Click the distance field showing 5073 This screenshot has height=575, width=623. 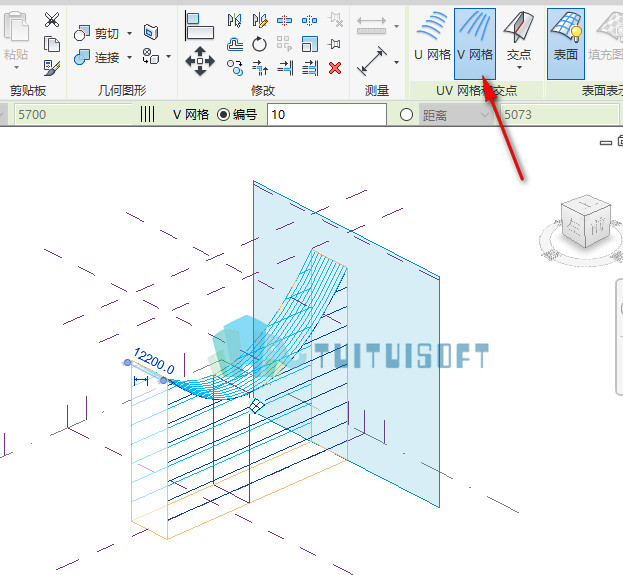pyautogui.click(x=559, y=115)
